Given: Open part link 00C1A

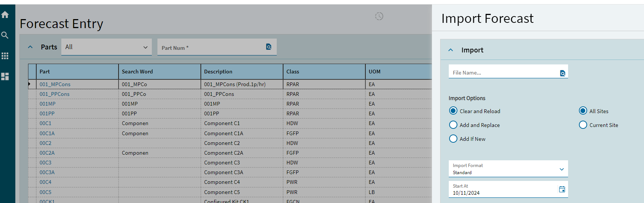Looking at the screenshot, I should coord(47,133).
